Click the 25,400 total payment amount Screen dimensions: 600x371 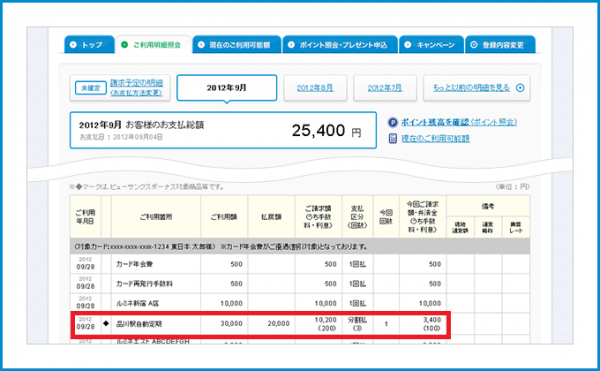[318, 130]
